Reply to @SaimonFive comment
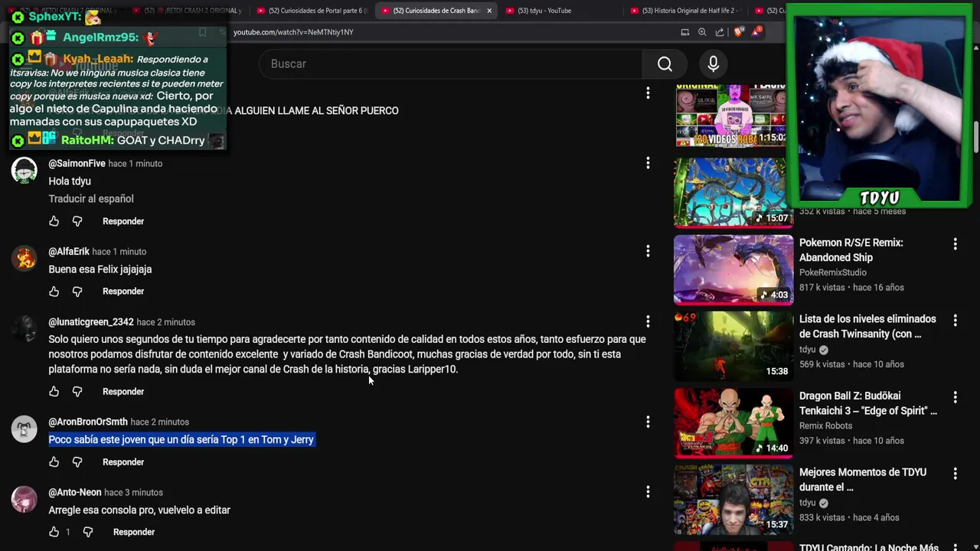 coord(123,221)
